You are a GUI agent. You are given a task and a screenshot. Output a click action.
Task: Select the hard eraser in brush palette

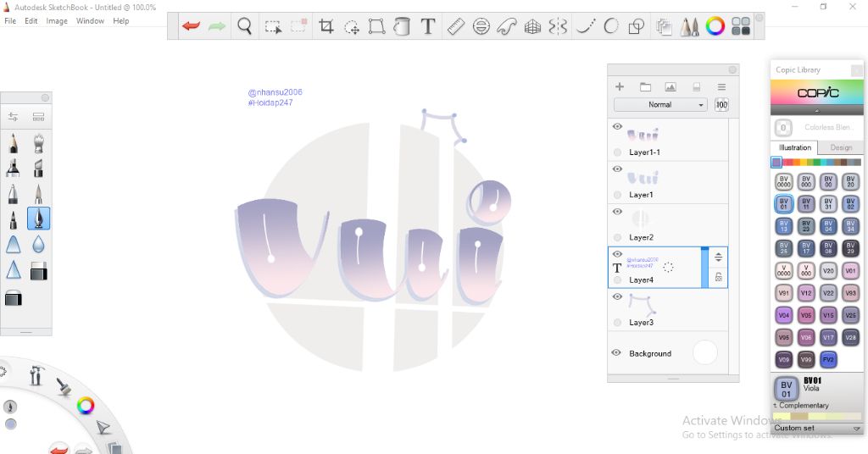[x=38, y=271]
